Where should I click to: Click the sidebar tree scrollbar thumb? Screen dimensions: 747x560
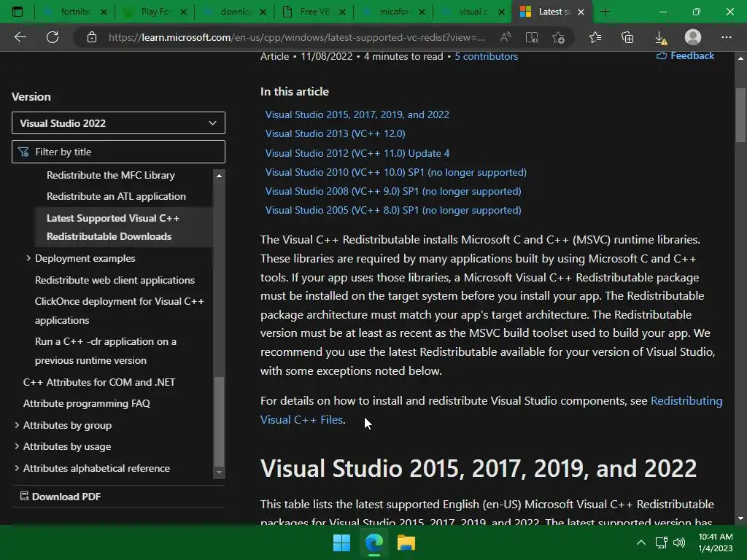219,421
